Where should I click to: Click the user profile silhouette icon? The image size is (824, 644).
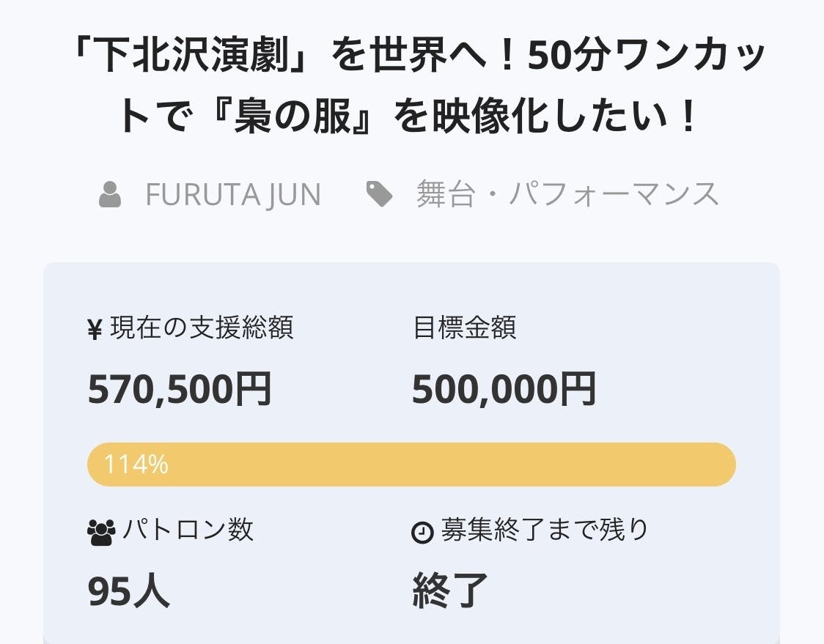110,195
